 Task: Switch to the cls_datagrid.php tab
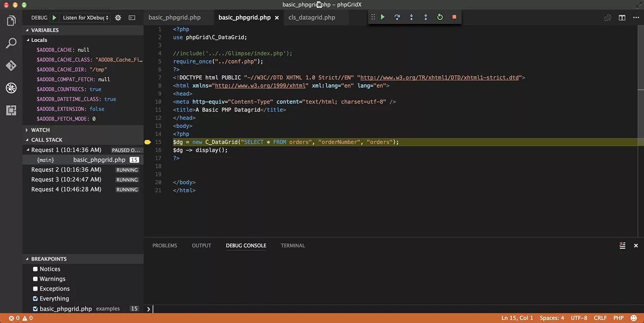tap(312, 18)
